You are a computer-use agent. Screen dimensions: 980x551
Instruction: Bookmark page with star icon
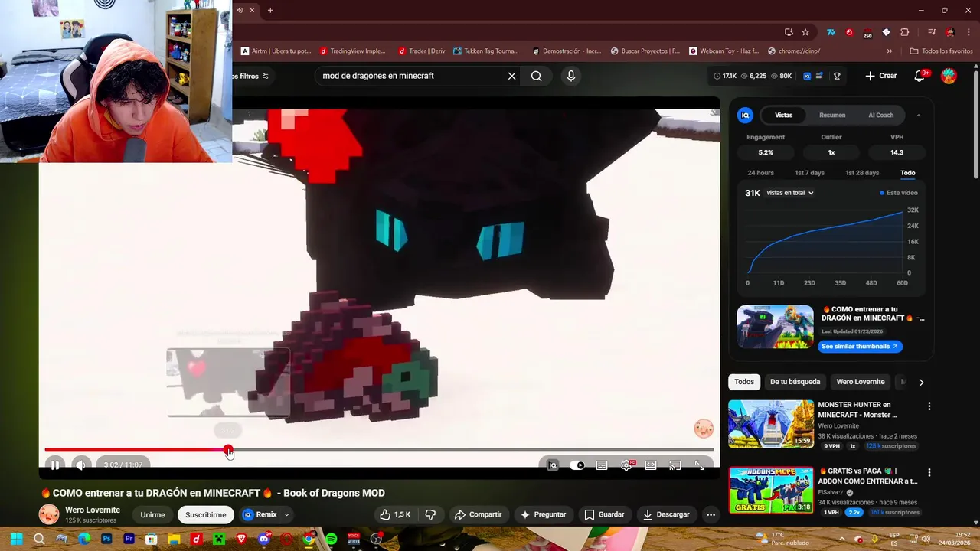tap(805, 32)
